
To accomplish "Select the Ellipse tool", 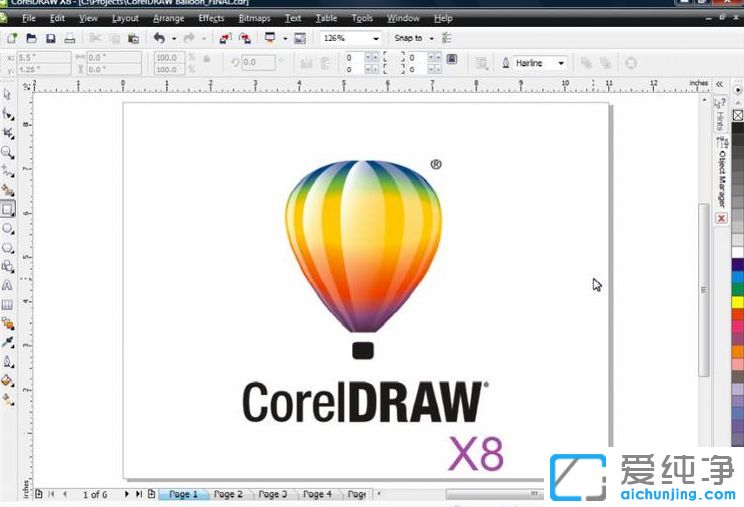I will [7, 229].
